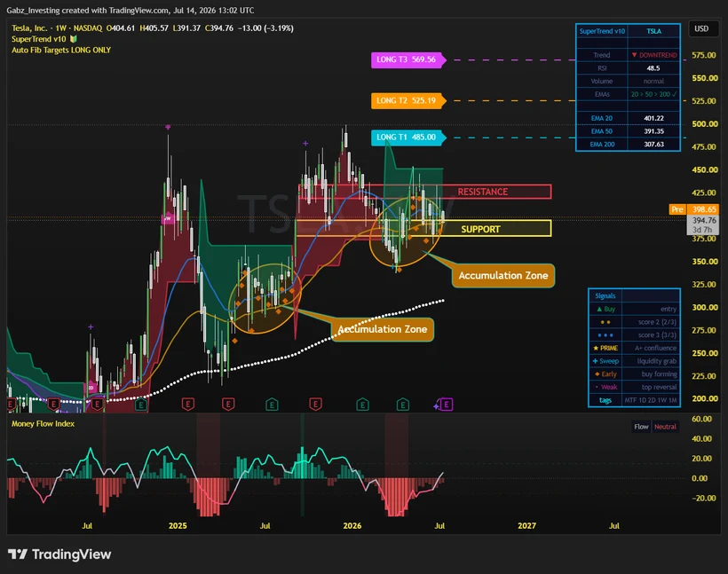Click the 500.00 price axis label
The width and height of the screenshot is (728, 574).
[x=705, y=124]
